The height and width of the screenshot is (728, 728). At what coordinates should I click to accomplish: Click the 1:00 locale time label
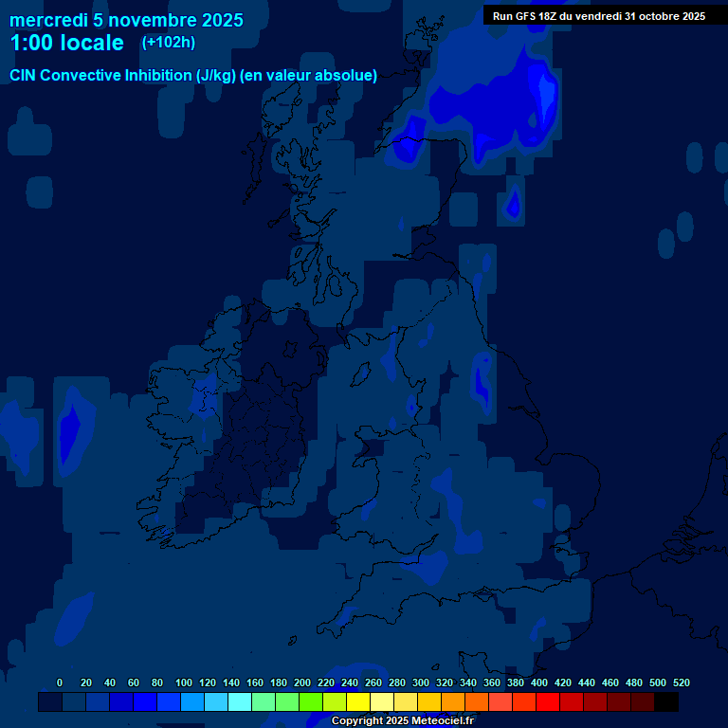click(66, 44)
